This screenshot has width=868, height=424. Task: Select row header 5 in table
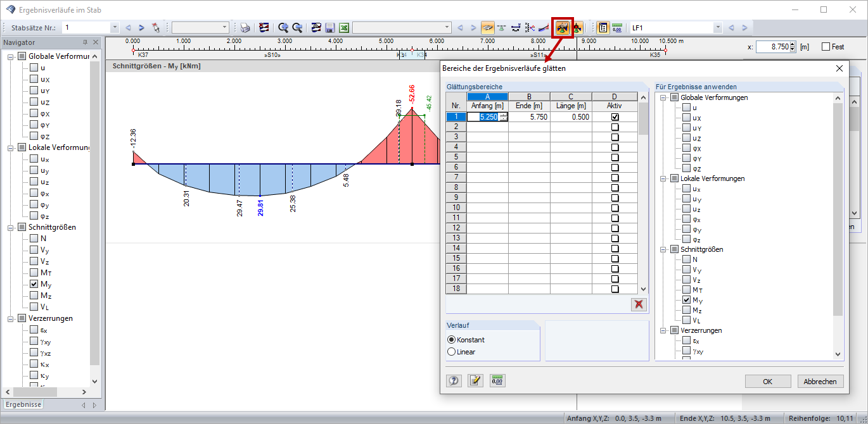[456, 157]
